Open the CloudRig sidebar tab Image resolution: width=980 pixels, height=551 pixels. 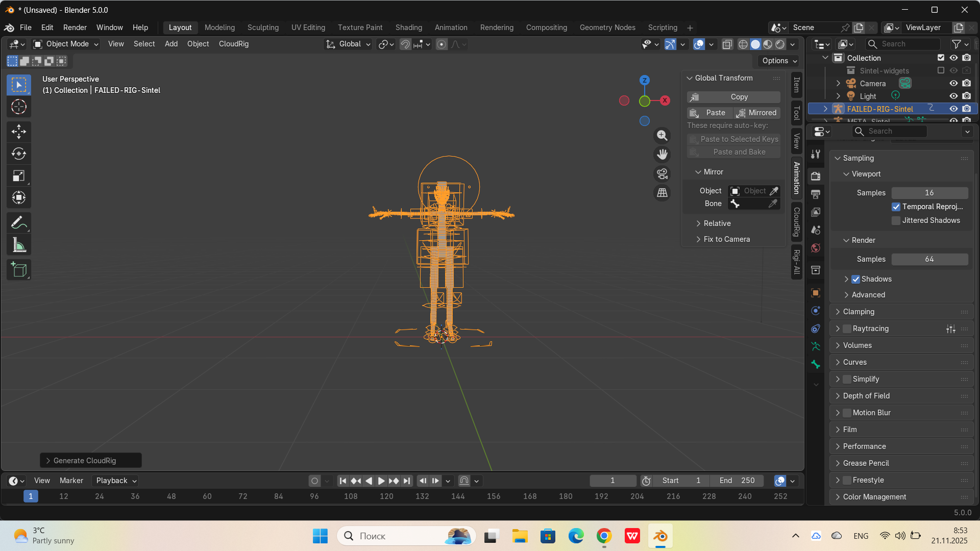796,222
